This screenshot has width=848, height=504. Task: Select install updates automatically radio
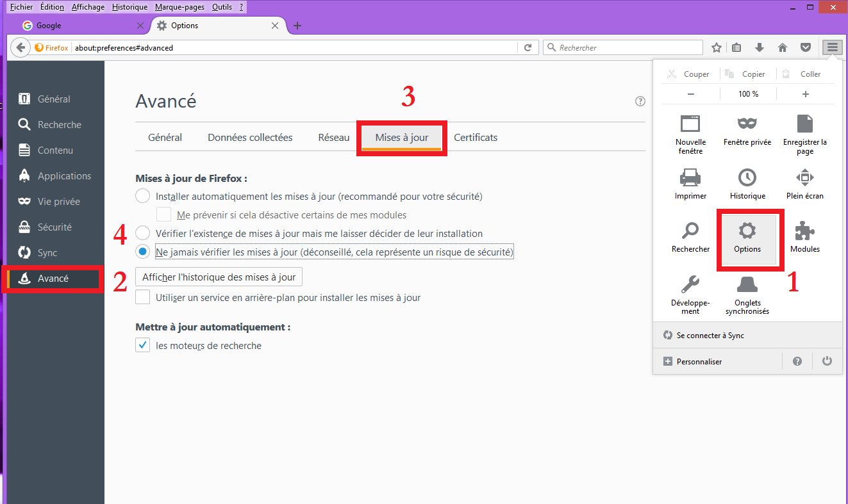click(143, 196)
